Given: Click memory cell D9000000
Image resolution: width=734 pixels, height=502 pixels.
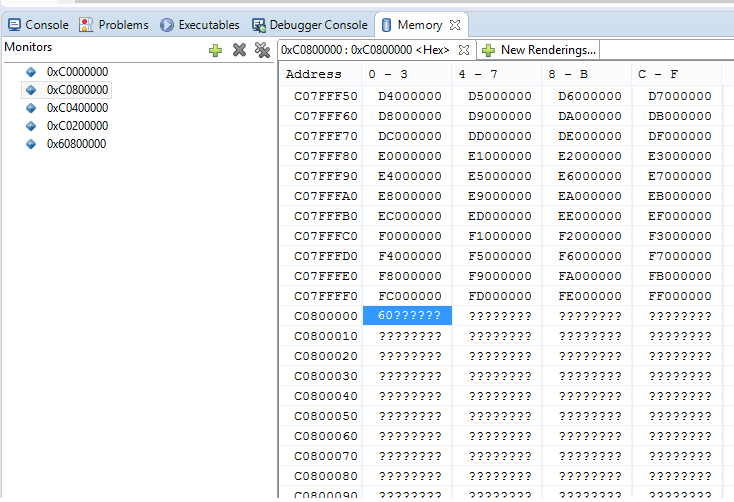Looking at the screenshot, I should tap(499, 116).
